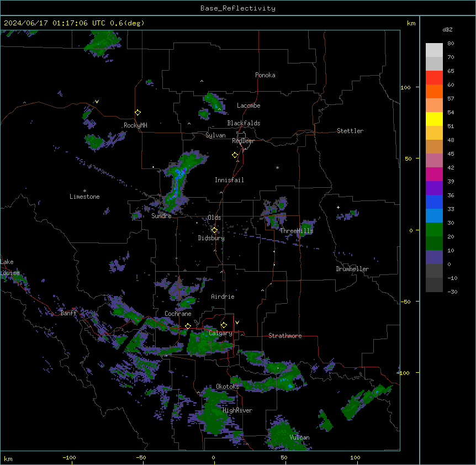Click the km unit label beside the timestamp line
476x465 pixels.
(x=411, y=23)
